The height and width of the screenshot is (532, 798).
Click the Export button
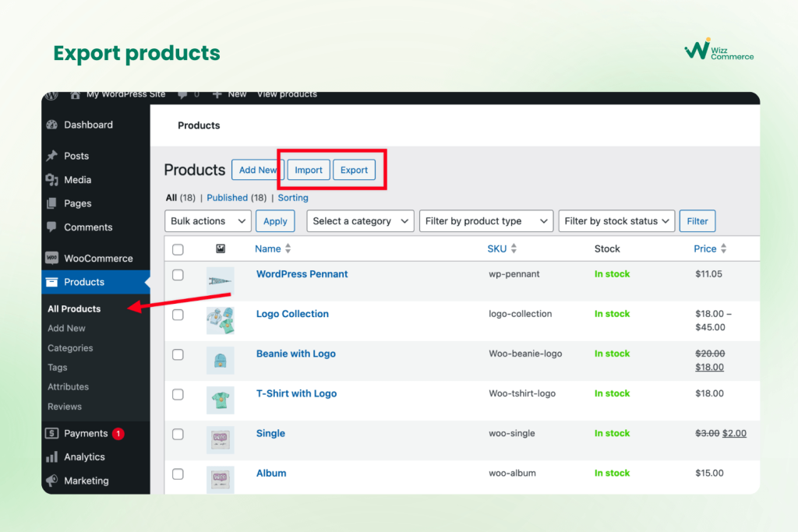[355, 170]
